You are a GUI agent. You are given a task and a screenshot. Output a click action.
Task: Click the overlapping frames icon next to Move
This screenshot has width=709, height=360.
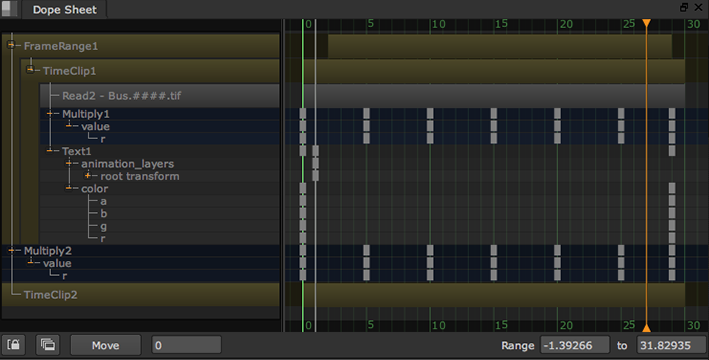click(x=47, y=345)
